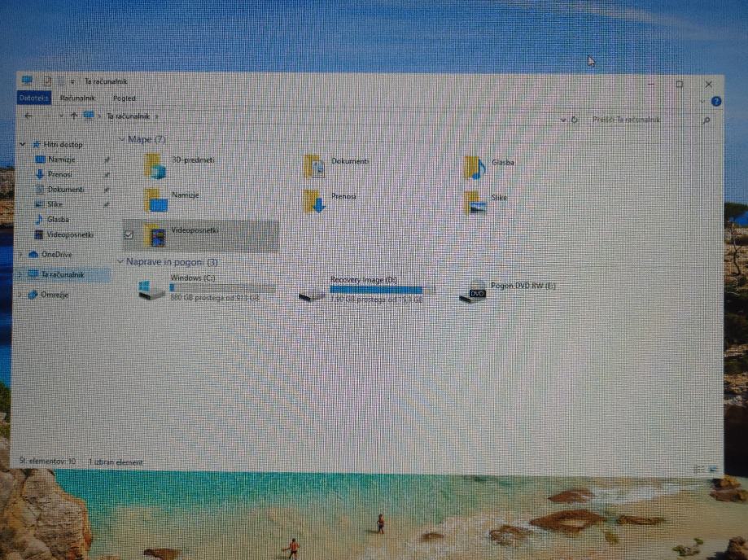This screenshot has height=560, width=748.
Task: Open the Datoteka menu tab
Action: point(34,98)
